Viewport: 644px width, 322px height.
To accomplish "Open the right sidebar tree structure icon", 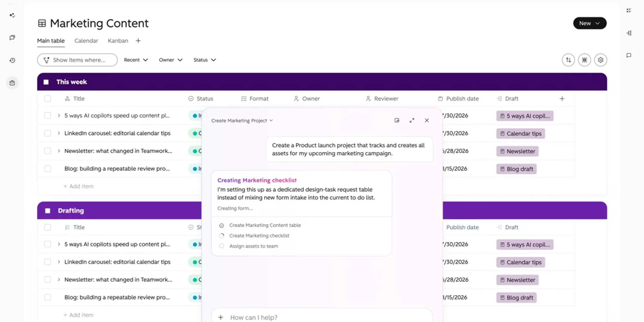I will (629, 33).
